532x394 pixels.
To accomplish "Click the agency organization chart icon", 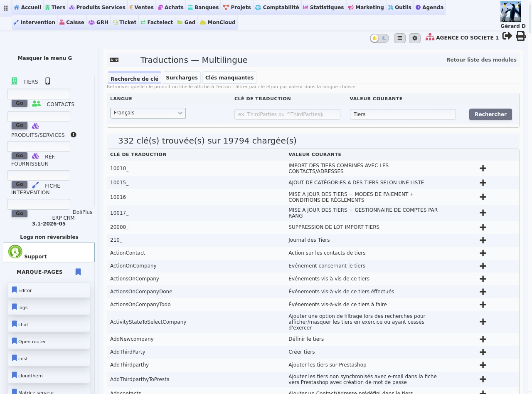I will point(430,37).
